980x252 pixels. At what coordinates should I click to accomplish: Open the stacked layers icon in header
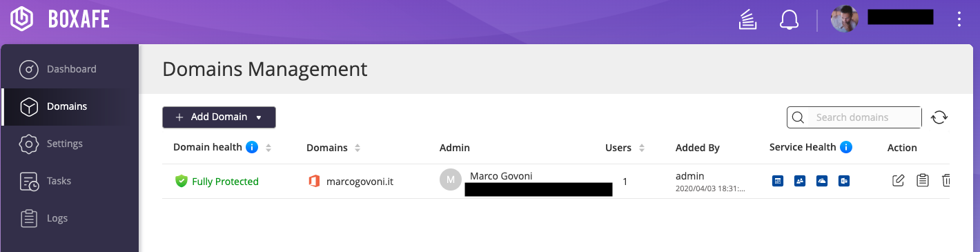748,19
